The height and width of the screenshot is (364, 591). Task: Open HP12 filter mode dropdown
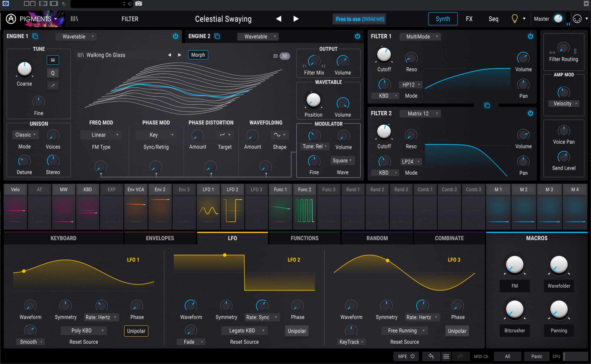[410, 85]
